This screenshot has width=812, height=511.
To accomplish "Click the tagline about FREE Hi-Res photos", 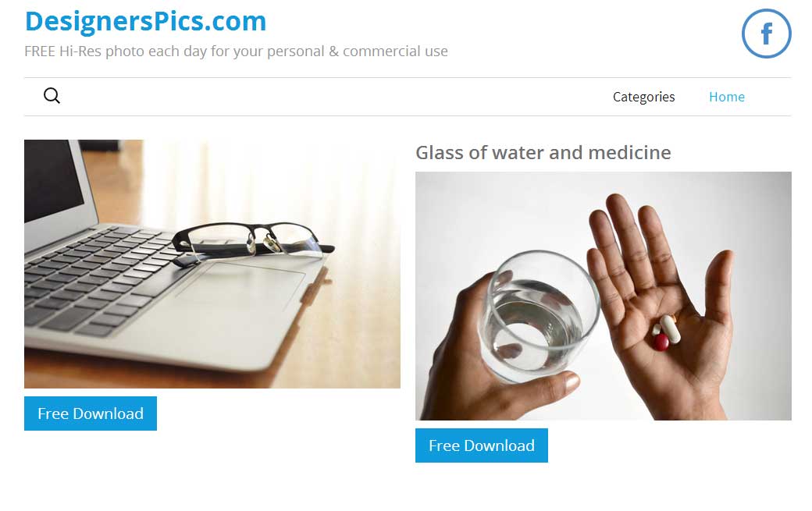I will (236, 51).
